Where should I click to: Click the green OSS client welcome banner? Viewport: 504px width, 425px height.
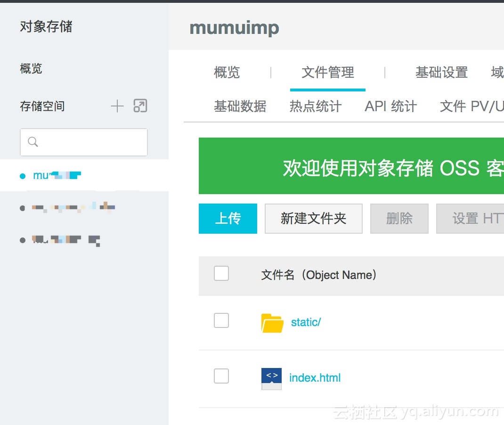point(351,166)
